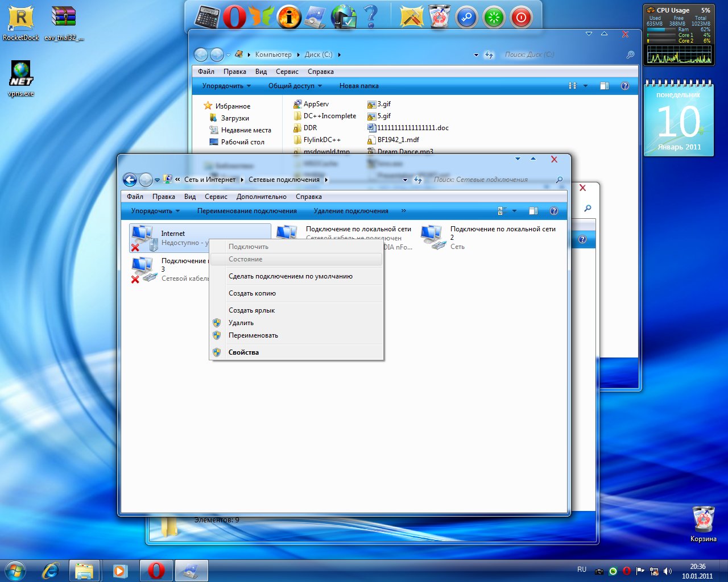The width and height of the screenshot is (728, 582).
Task: Open the Дополнительно menu
Action: (x=261, y=197)
